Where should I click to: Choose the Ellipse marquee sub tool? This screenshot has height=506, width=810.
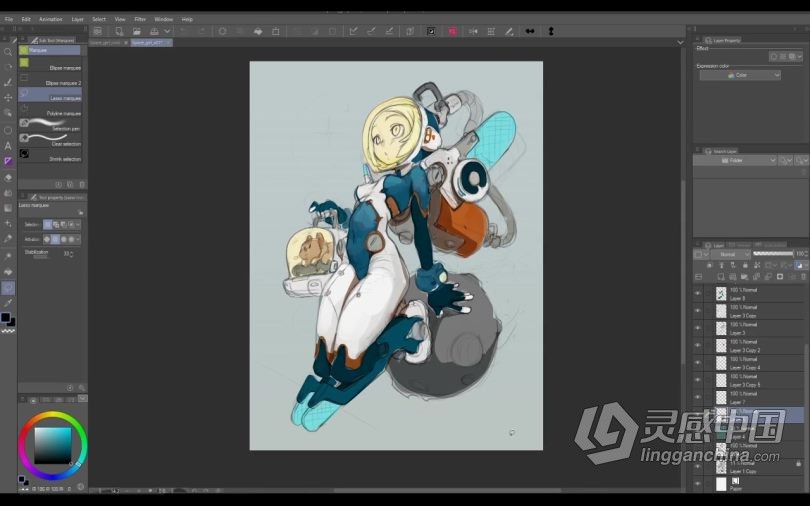click(50, 65)
